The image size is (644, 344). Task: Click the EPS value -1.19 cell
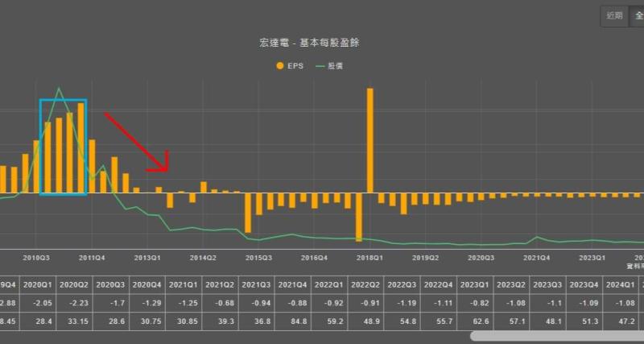(x=402, y=303)
